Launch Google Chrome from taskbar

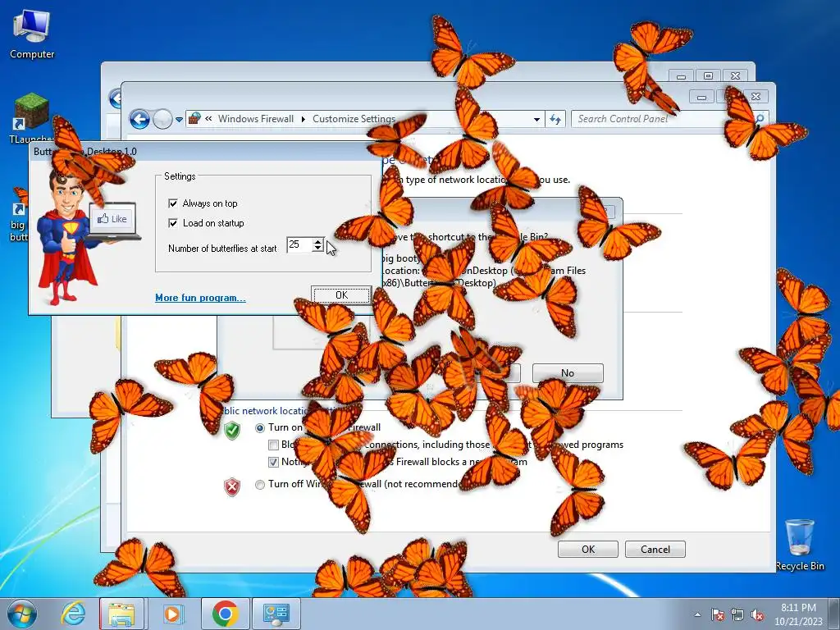click(x=226, y=614)
